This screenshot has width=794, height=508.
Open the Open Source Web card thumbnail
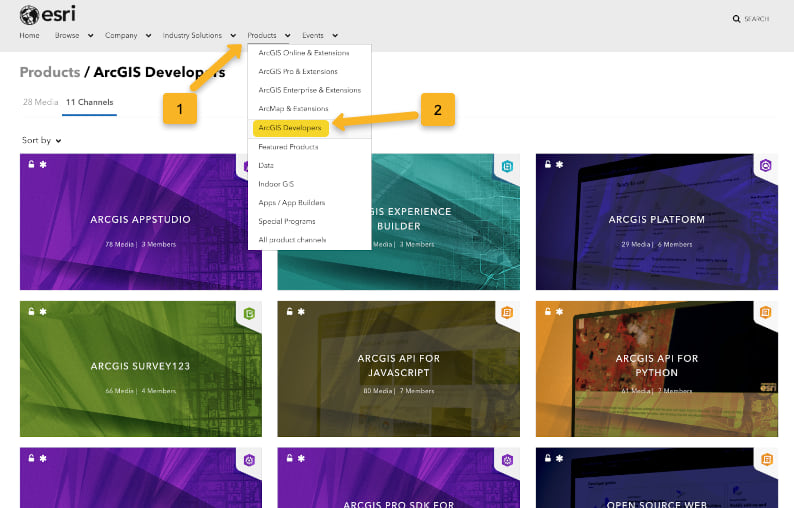pos(657,478)
